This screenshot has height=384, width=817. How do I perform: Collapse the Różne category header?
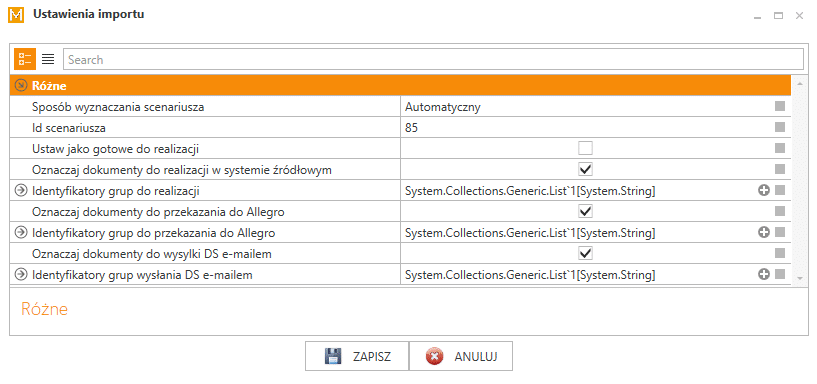[x=21, y=85]
